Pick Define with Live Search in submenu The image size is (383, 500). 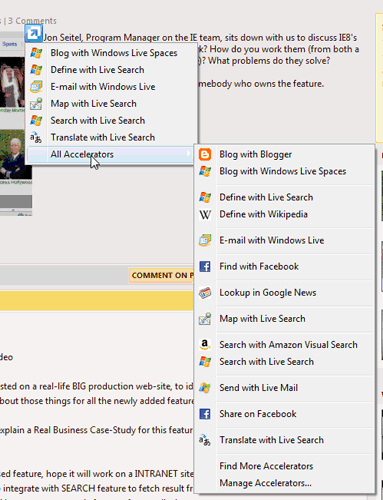(284, 197)
